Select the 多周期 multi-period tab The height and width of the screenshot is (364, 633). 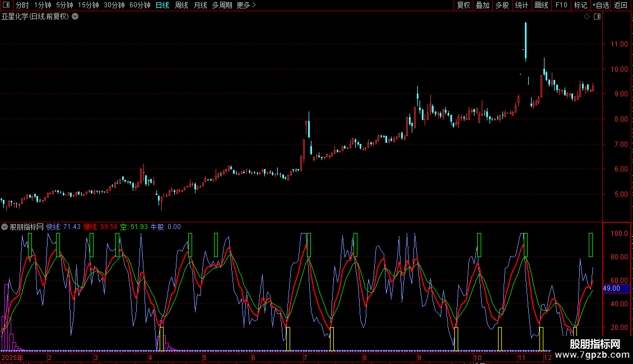point(222,5)
